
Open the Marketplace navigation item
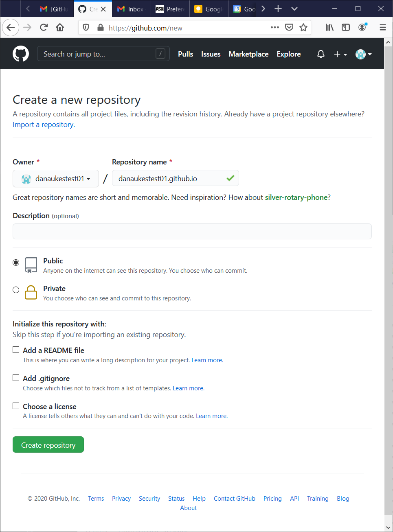point(248,54)
